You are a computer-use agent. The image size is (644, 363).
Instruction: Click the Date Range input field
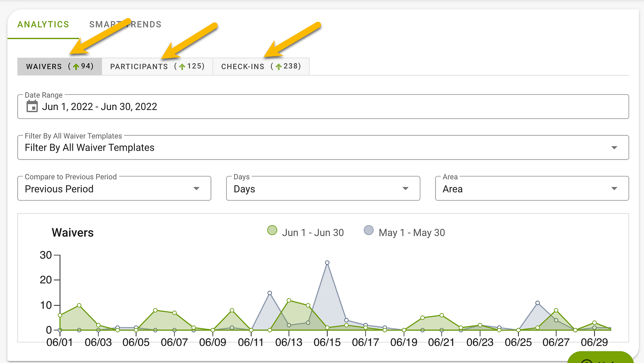click(323, 106)
